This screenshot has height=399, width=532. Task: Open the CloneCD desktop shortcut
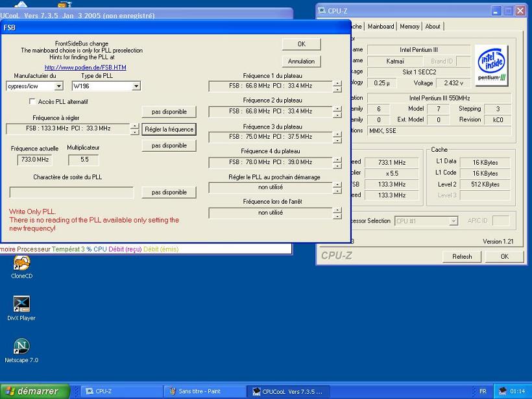[21, 267]
